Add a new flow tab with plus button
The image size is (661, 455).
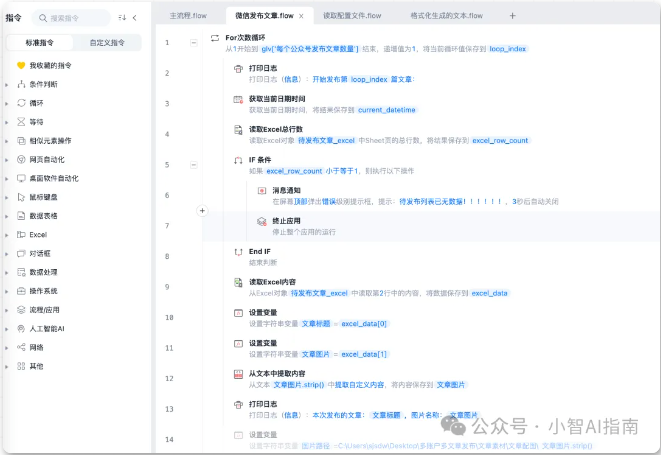[x=512, y=16]
